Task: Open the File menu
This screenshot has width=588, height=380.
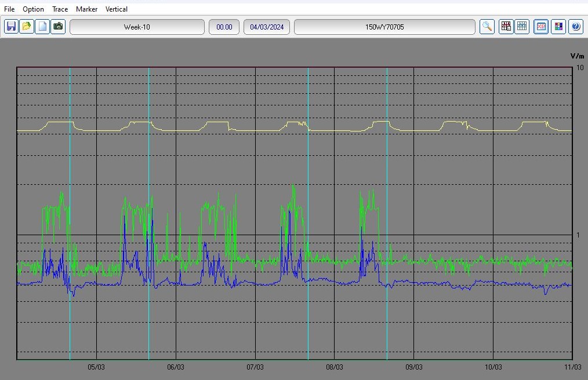Action: [9, 9]
